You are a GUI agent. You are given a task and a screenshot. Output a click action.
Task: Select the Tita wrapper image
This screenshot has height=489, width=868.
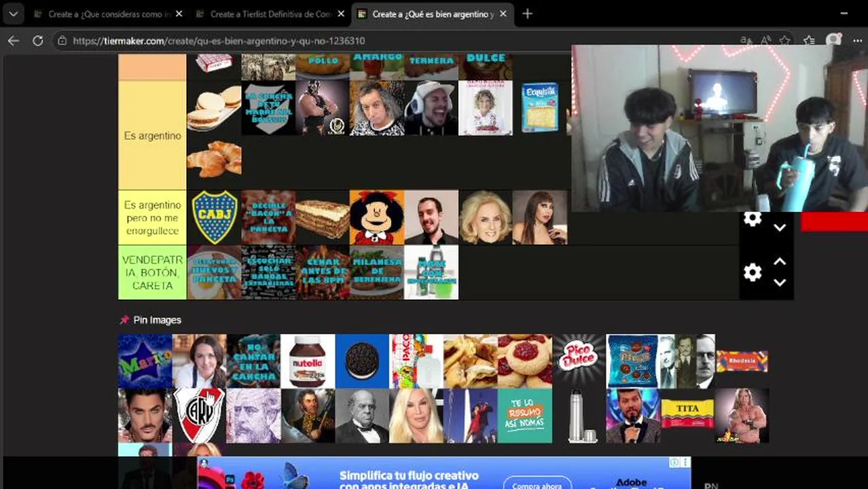coord(687,414)
